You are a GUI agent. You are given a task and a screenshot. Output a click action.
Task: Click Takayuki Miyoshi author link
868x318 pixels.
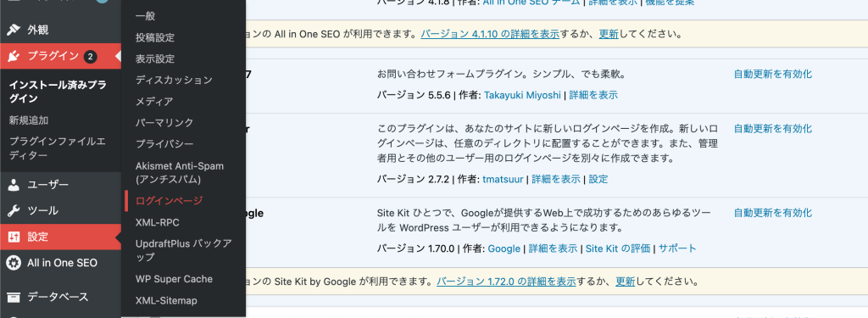coord(522,95)
